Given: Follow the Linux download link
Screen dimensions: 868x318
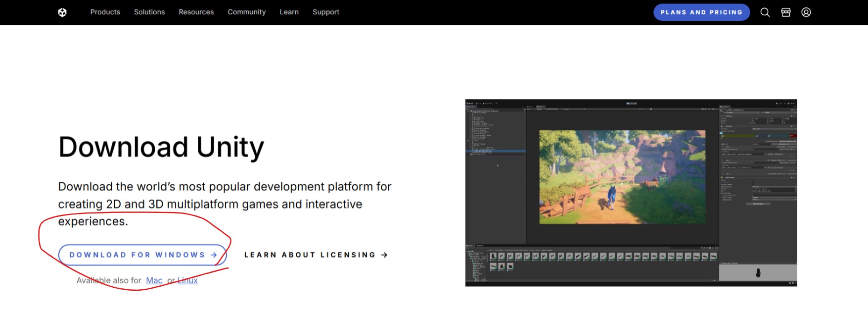Looking at the screenshot, I should coord(187,280).
